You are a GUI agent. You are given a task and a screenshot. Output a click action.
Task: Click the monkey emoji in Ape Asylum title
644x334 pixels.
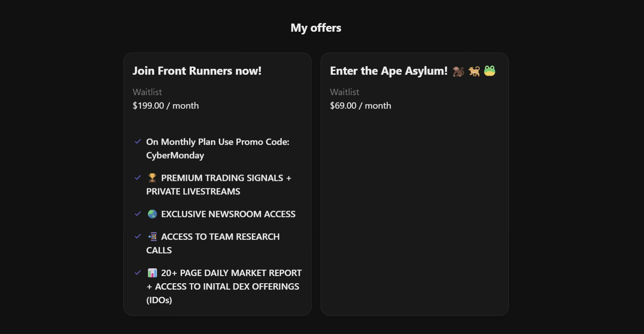click(459, 71)
